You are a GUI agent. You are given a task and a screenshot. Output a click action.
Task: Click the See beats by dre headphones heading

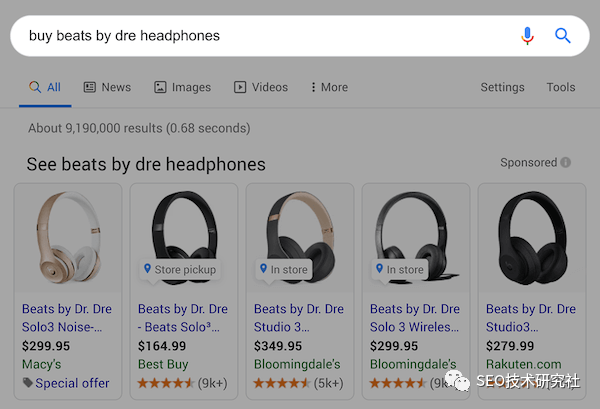click(146, 165)
